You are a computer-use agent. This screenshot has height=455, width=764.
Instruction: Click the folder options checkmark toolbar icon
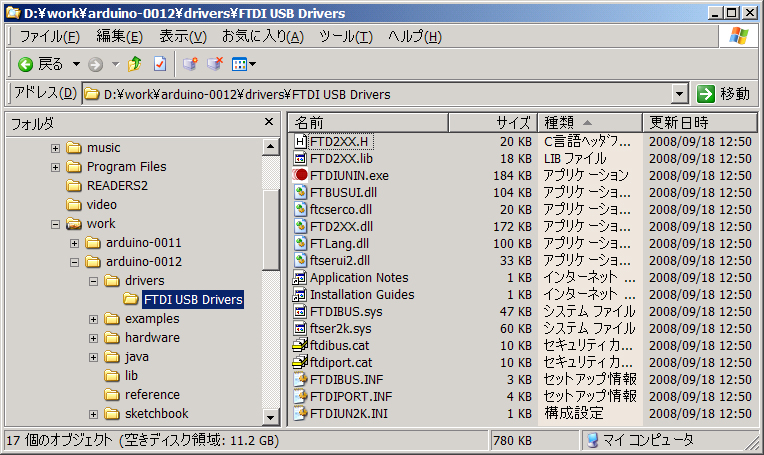(160, 64)
